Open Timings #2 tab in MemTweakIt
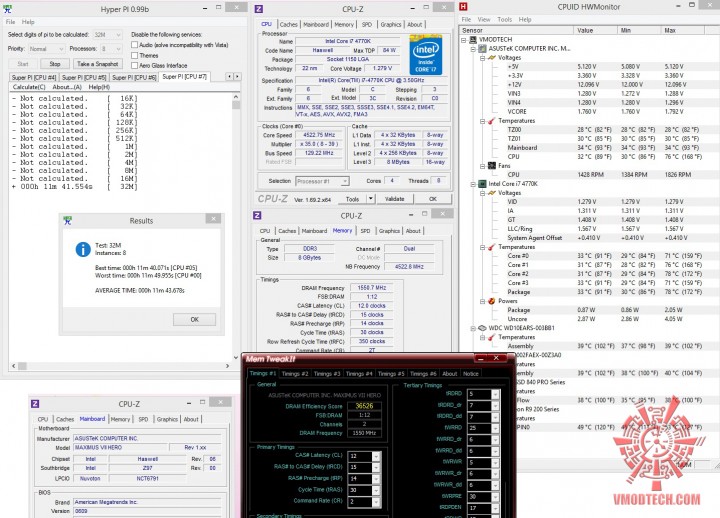The width and height of the screenshot is (720, 518). (x=295, y=374)
